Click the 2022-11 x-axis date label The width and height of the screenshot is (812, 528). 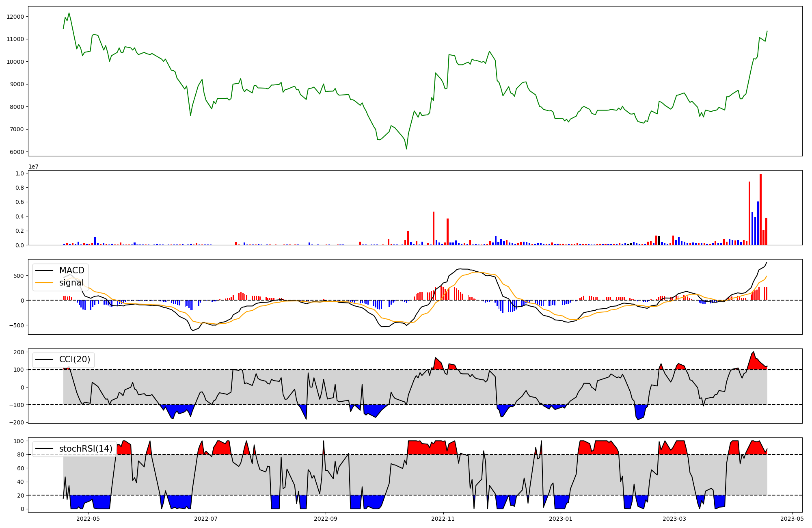click(443, 519)
